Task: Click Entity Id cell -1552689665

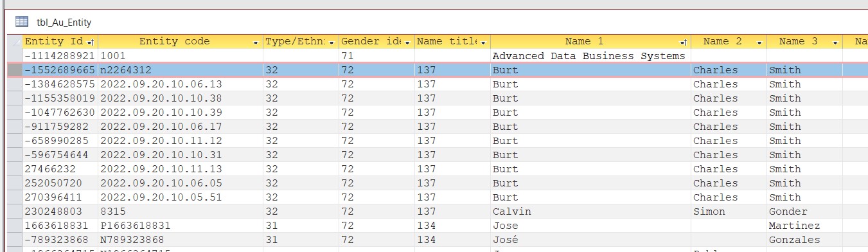Action: tap(60, 70)
